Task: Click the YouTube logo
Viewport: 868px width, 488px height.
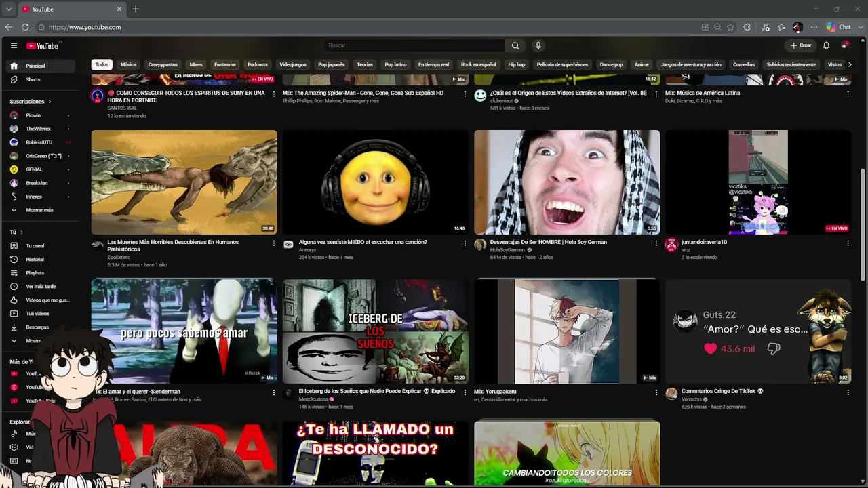Action: (43, 45)
